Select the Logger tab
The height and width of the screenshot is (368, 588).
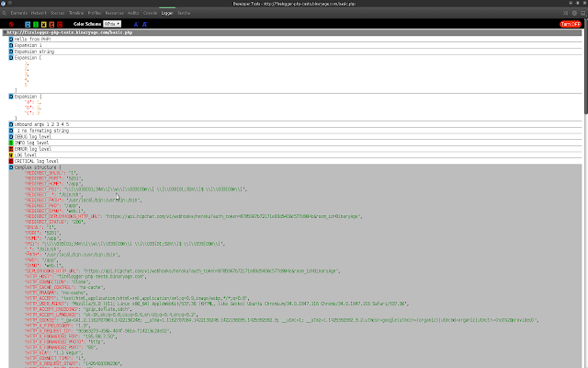167,13
